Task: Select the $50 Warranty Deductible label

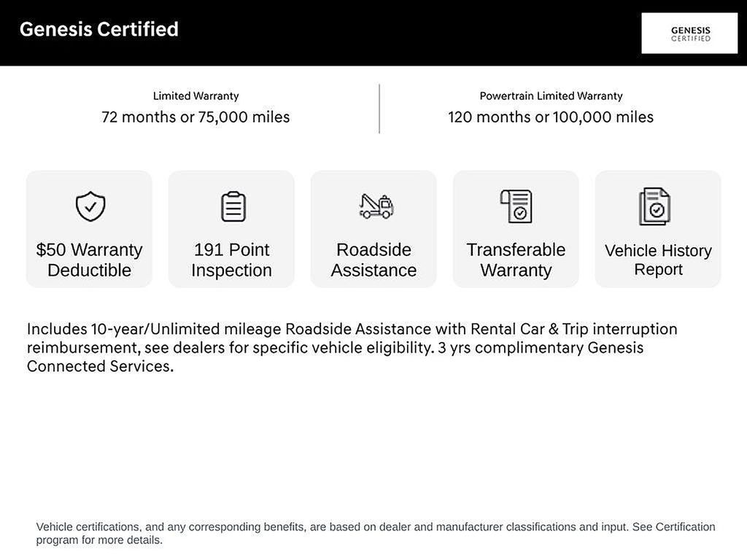Action: 89,260
